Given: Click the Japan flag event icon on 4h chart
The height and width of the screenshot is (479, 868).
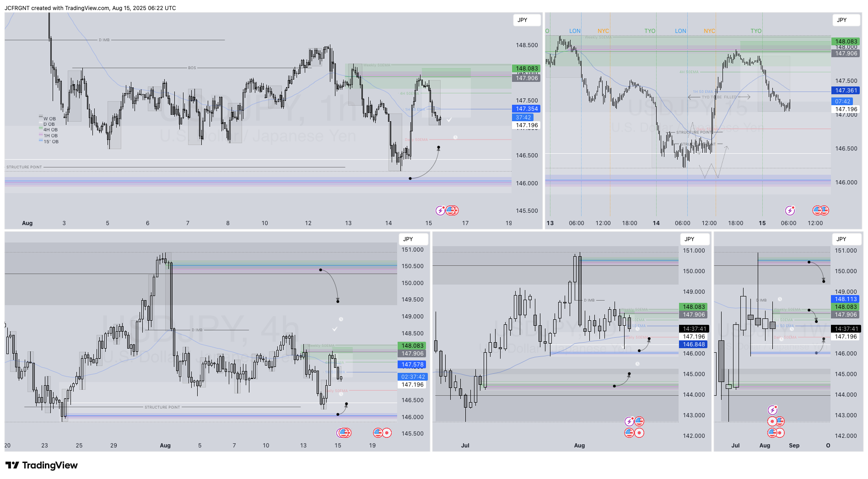Looking at the screenshot, I should (x=387, y=433).
